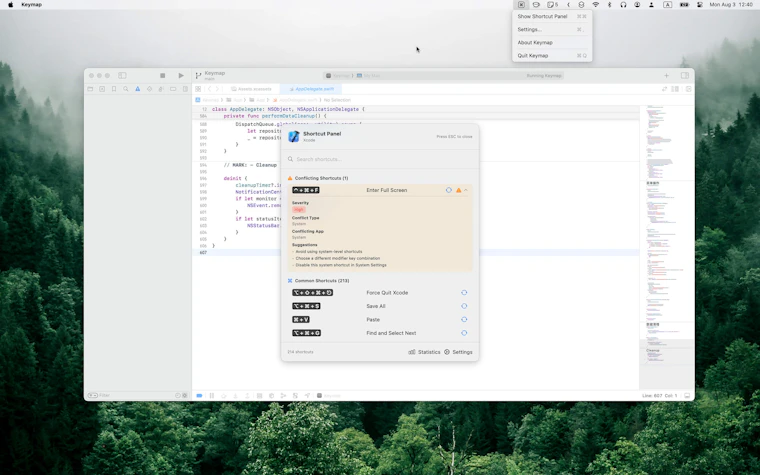The image size is (760, 475).
Task: Select the Save All shortcut row
Action: (x=380, y=306)
